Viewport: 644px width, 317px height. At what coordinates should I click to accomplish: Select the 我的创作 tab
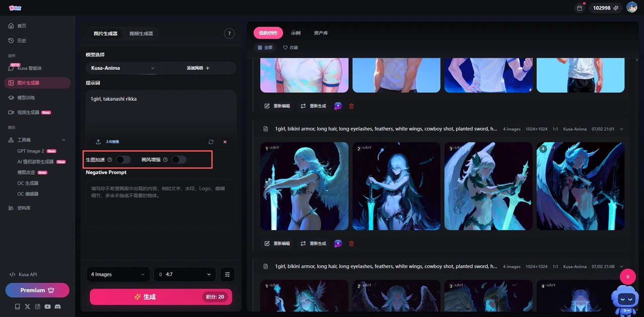268,33
